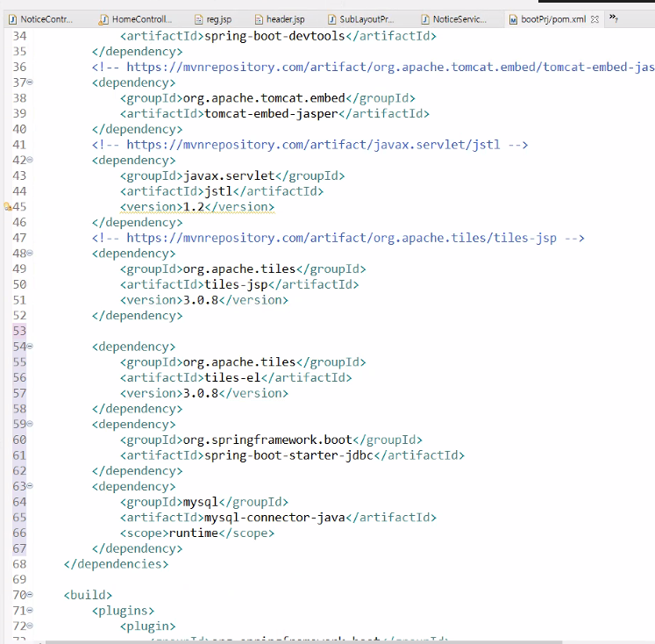The height and width of the screenshot is (644, 655).
Task: Click the Maven icon on pom.xml tab
Action: pyautogui.click(x=513, y=19)
